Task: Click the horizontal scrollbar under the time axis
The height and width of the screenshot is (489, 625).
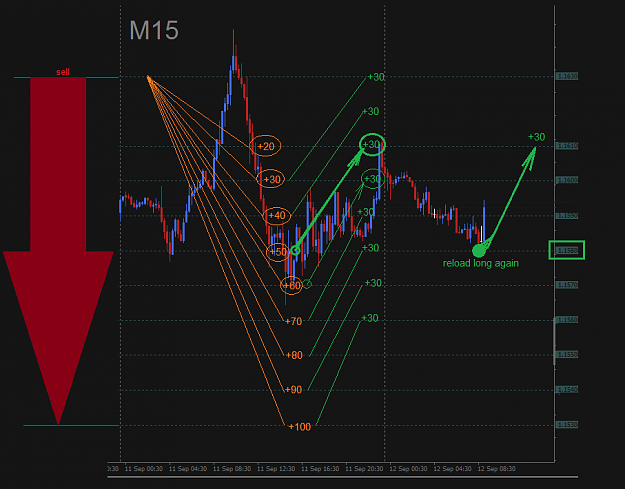Action: tap(343, 477)
